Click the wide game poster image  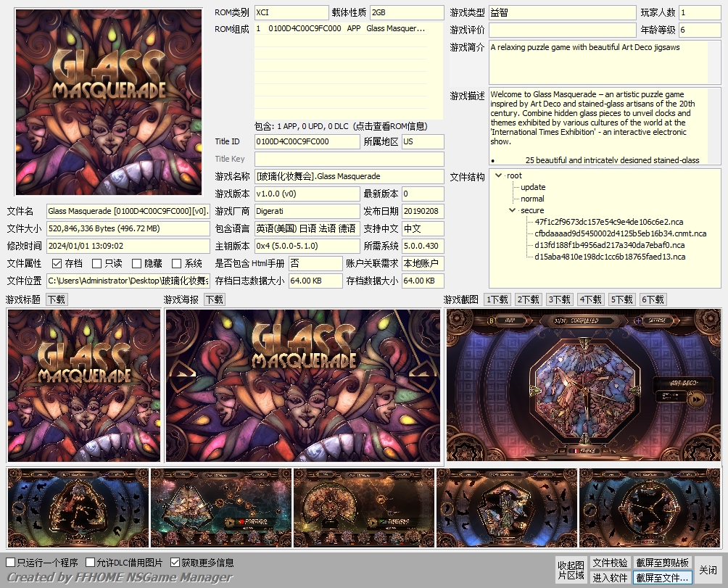[303, 386]
